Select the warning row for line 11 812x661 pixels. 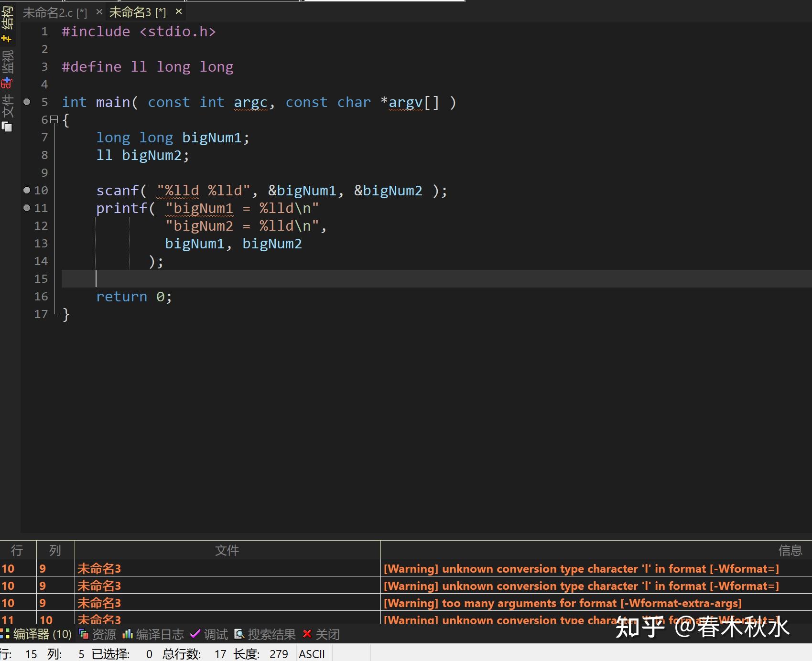click(406, 618)
